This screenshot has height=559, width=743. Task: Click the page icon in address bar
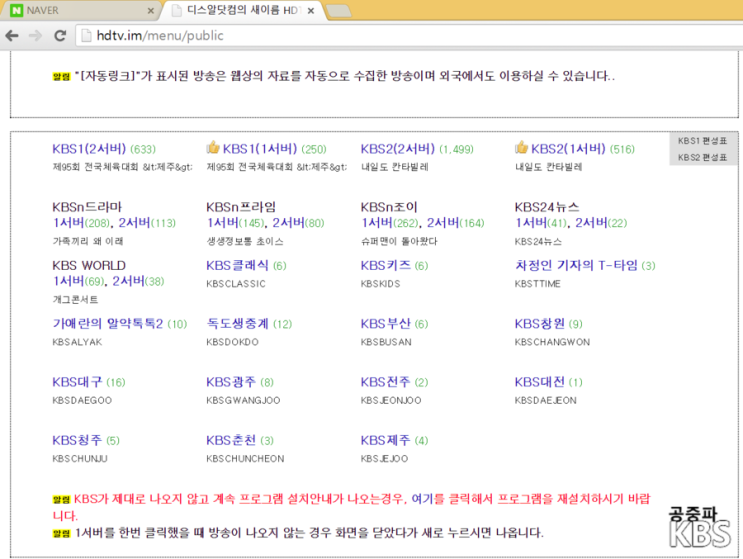click(86, 36)
